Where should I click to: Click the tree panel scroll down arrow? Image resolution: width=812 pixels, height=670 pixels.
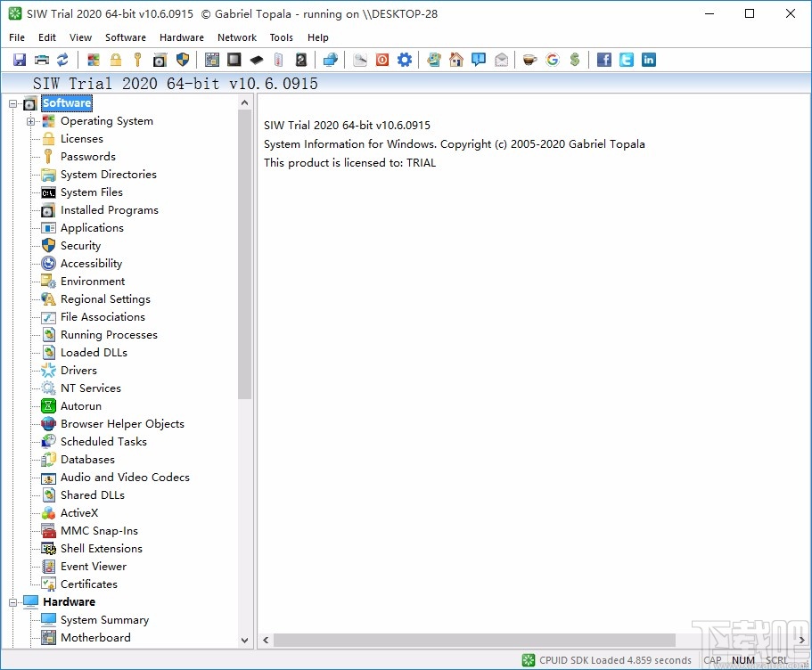245,640
